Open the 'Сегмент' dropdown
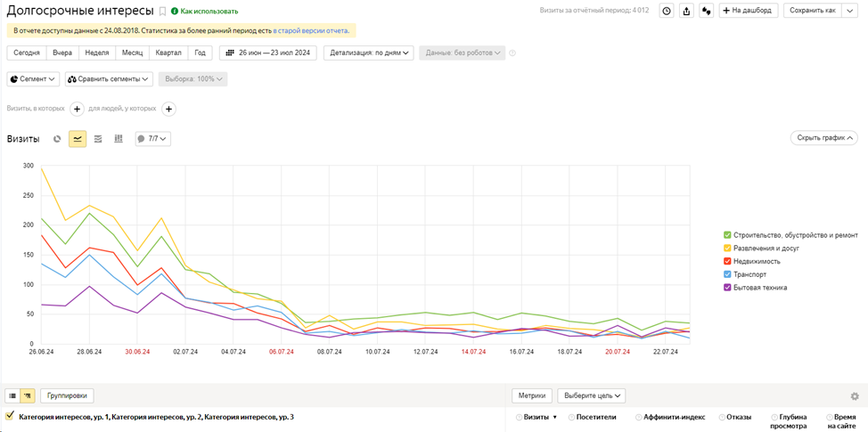Image resolution: width=868 pixels, height=432 pixels. [34, 79]
